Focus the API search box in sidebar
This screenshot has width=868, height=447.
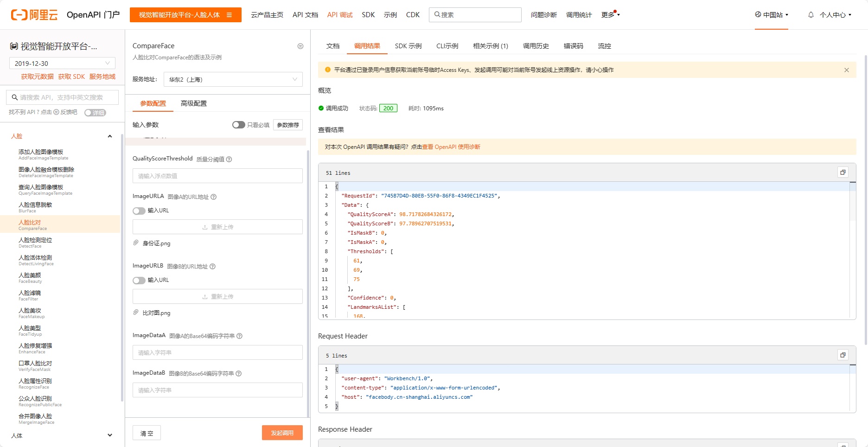coord(62,97)
